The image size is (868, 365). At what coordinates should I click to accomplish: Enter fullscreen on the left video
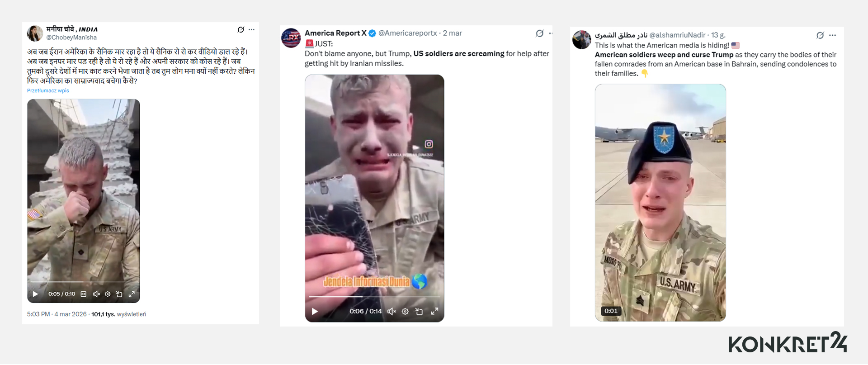(x=132, y=294)
